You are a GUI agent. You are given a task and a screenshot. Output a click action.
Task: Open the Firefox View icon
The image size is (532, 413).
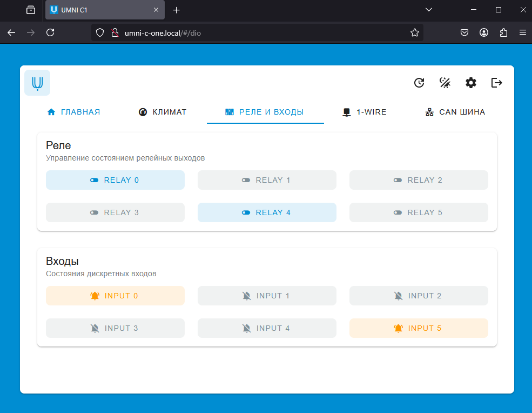tap(31, 10)
